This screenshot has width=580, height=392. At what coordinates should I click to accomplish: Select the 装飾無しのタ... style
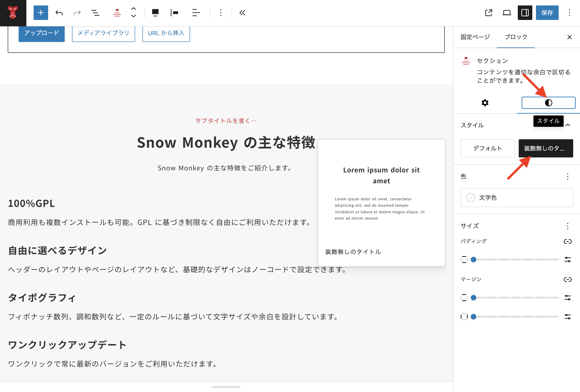point(545,148)
